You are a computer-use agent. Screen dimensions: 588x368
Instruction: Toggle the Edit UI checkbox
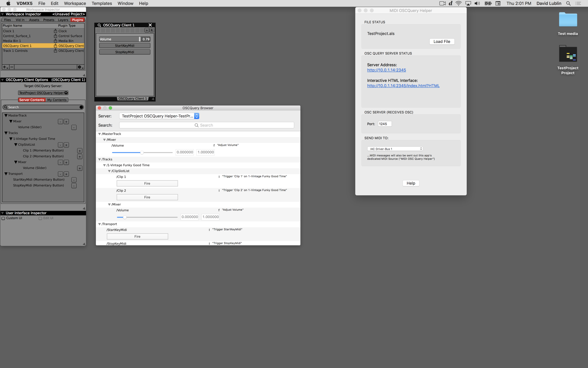pyautogui.click(x=40, y=218)
